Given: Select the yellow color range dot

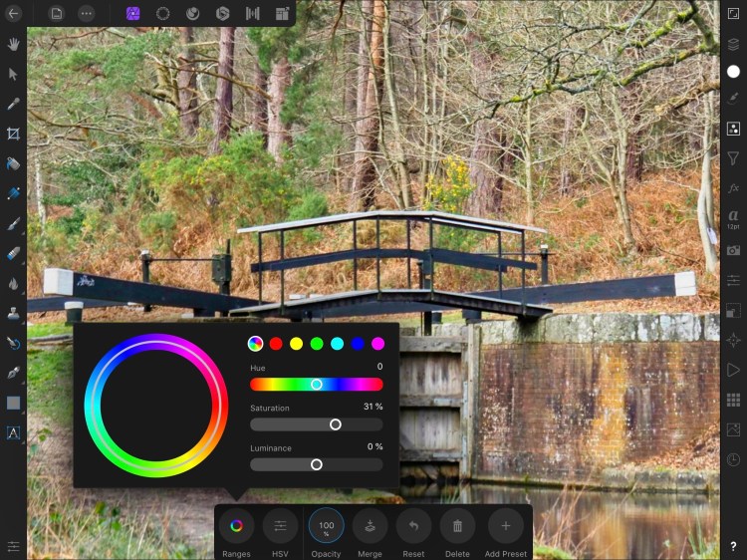Looking at the screenshot, I should coord(296,344).
